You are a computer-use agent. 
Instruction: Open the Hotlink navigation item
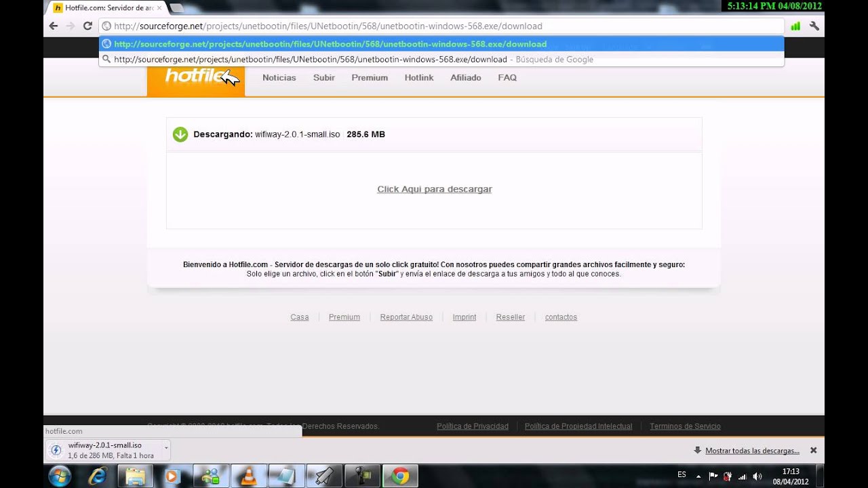pyautogui.click(x=419, y=77)
